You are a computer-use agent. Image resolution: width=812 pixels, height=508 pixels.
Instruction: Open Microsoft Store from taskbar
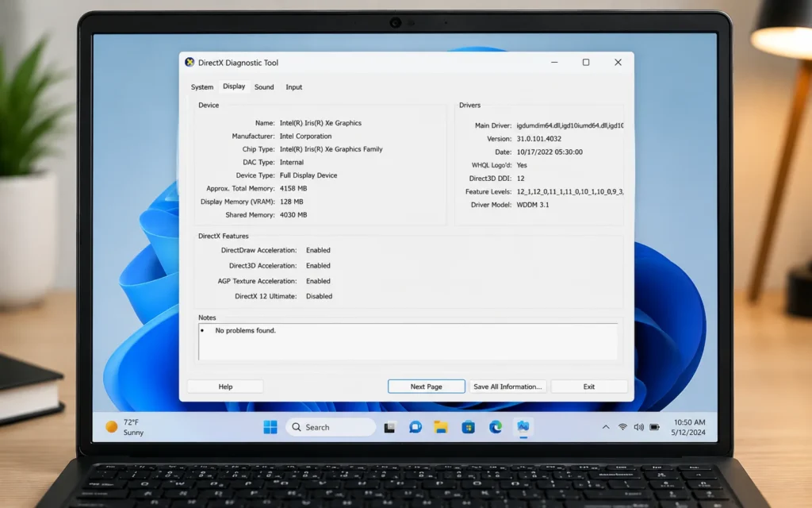(468, 427)
